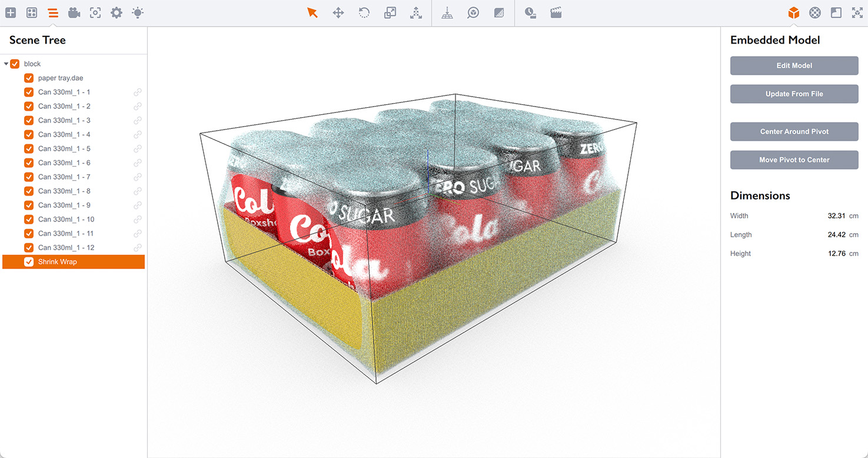Click link icon next to Can 330ml_1 - 12
Image resolution: width=868 pixels, height=458 pixels.
[x=138, y=248]
